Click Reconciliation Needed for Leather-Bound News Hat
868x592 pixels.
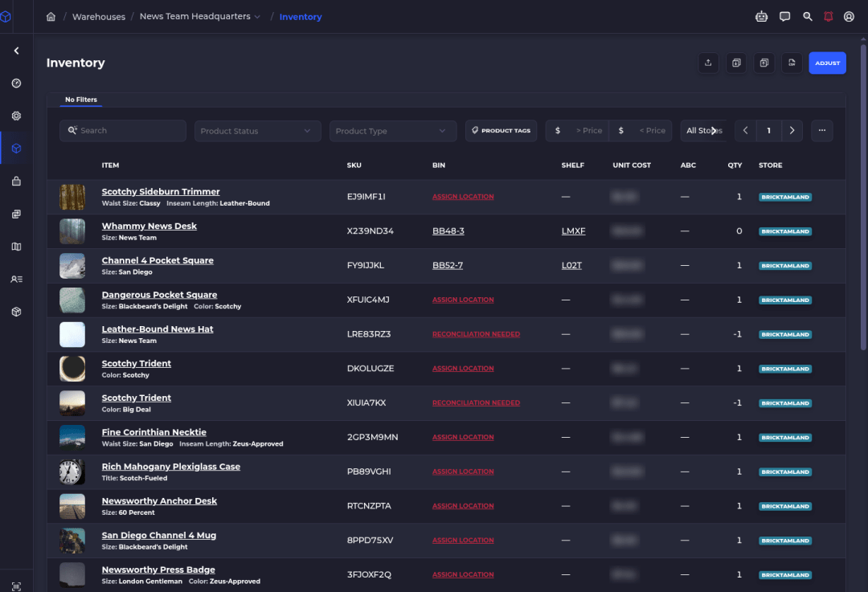coord(476,334)
